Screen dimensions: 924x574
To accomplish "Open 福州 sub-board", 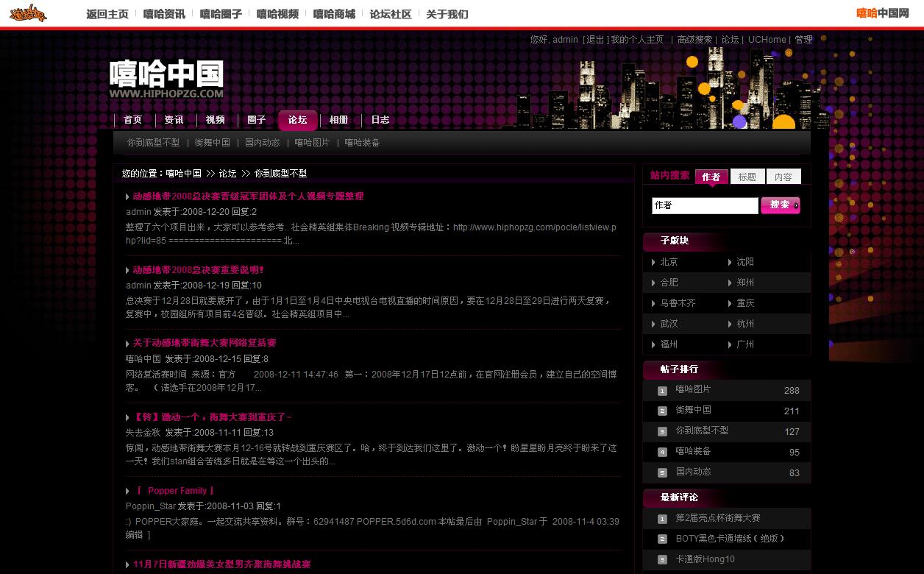I will tap(669, 344).
